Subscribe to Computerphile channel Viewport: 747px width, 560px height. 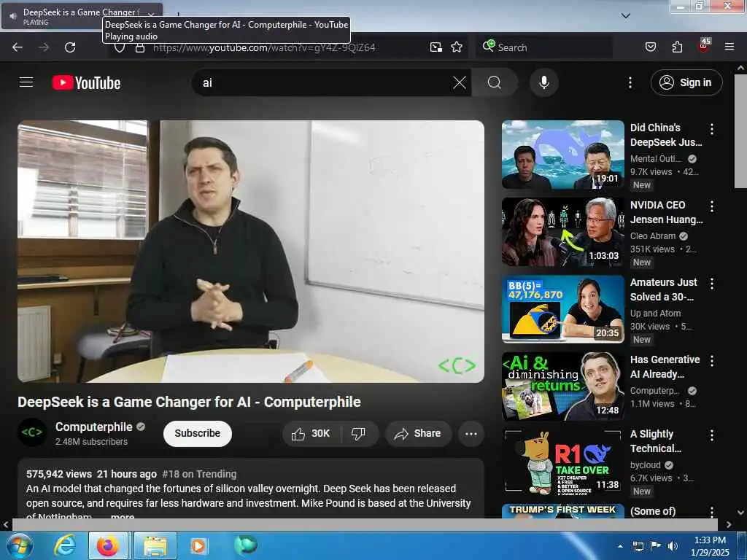point(197,433)
